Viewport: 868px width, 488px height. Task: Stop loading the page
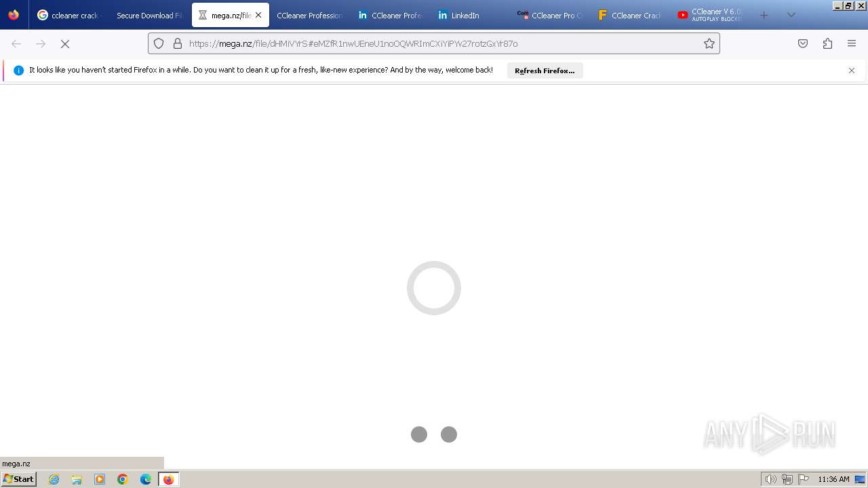65,43
